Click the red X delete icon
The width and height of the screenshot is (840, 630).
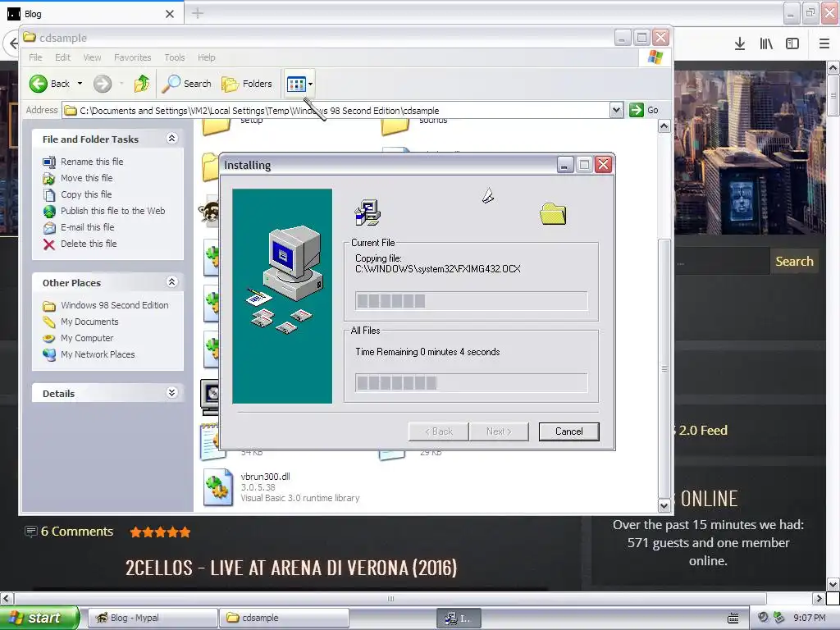click(48, 244)
